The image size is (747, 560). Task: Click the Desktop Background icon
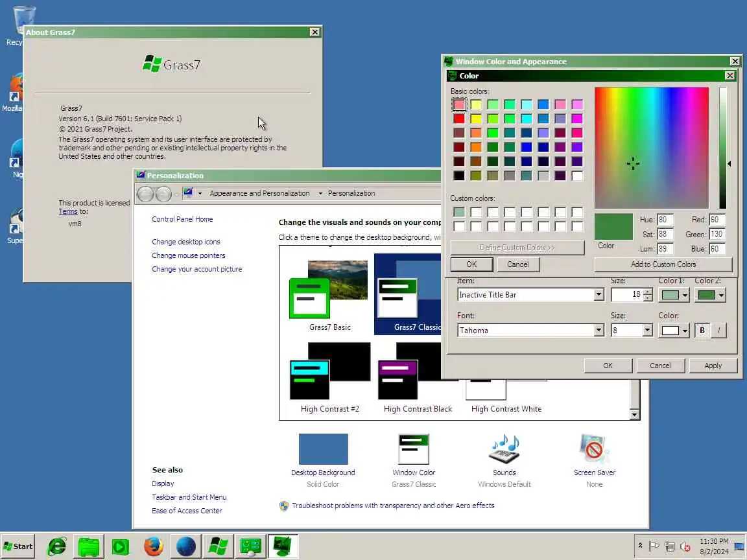click(323, 449)
